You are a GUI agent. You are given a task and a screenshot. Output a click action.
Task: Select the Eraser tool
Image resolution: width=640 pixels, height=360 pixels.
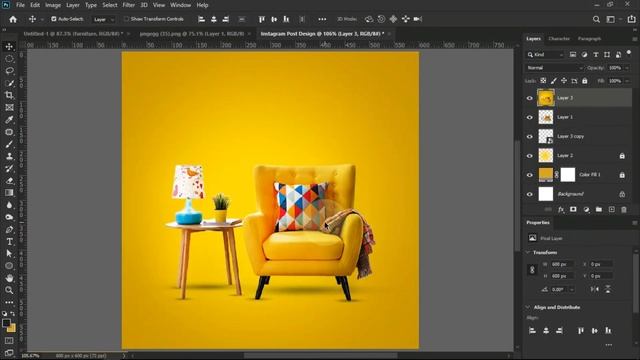pyautogui.click(x=9, y=180)
